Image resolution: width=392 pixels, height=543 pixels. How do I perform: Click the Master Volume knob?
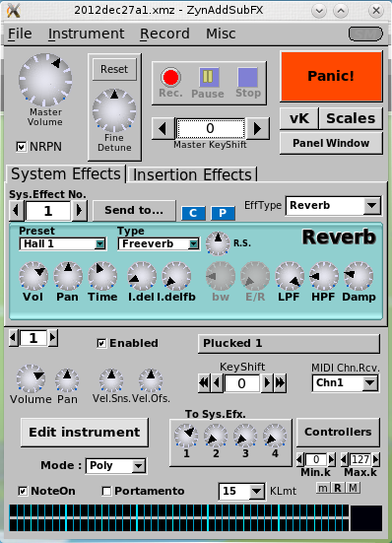(x=45, y=80)
